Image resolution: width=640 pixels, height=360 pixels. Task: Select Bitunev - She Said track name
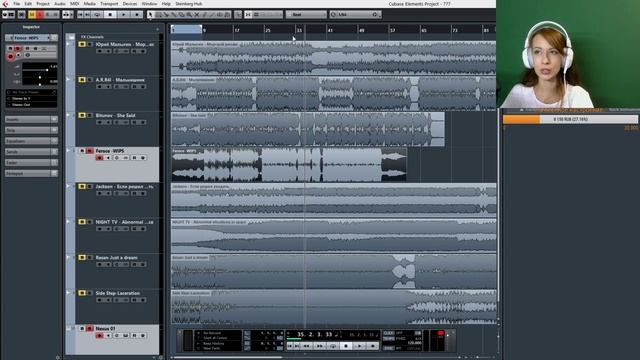point(115,116)
